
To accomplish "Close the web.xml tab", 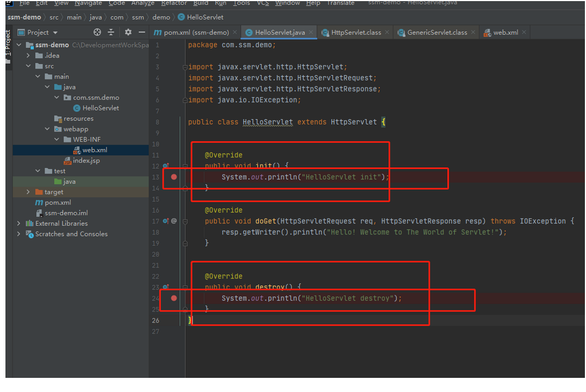I will click(524, 32).
